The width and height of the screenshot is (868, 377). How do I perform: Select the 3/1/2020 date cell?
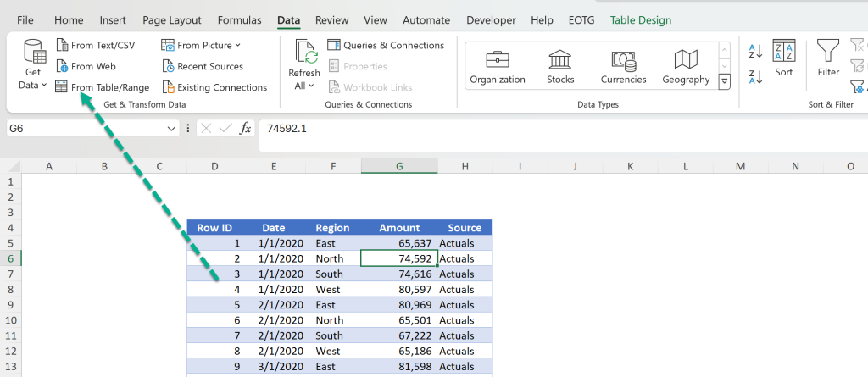(x=274, y=367)
